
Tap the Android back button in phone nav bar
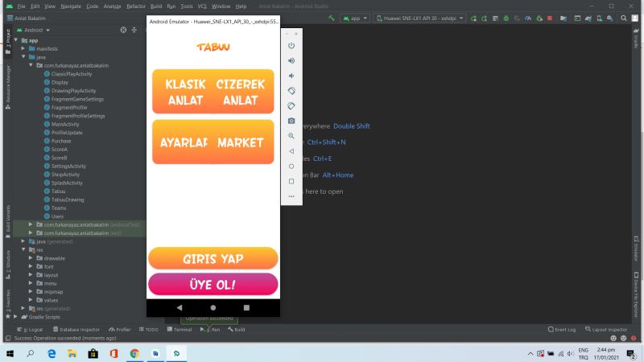tap(180, 307)
